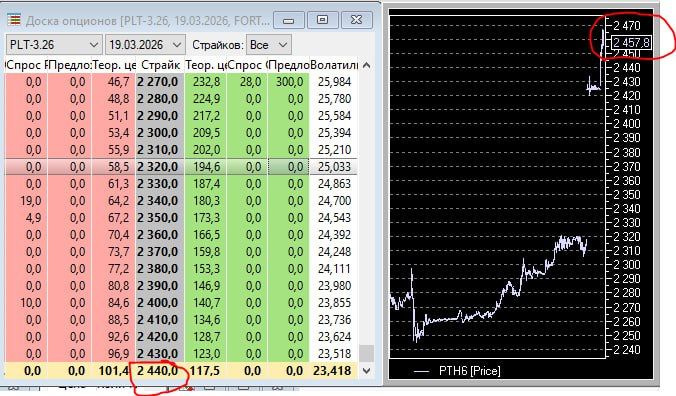Click volatility value 25,984
The image size is (676, 396).
(x=335, y=82)
